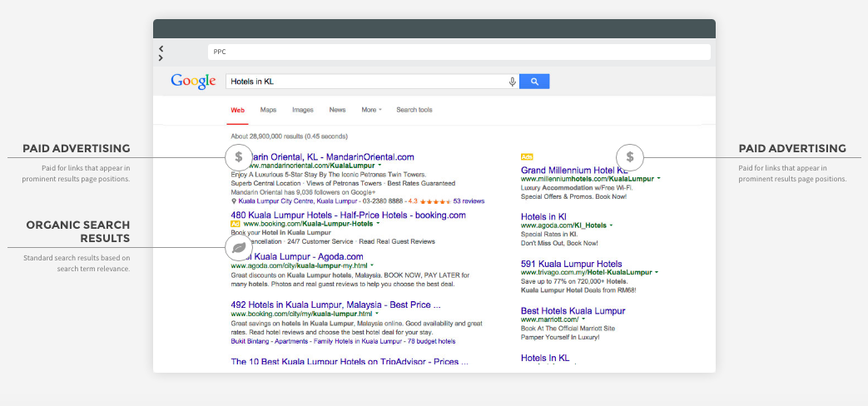Click the Google logo
Screen dimensions: 868x406
pos(193,82)
